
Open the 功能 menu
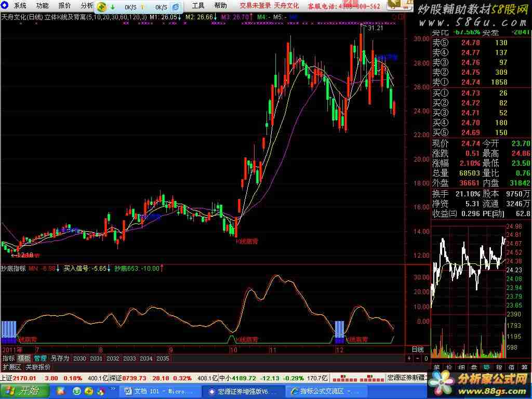(42, 5)
